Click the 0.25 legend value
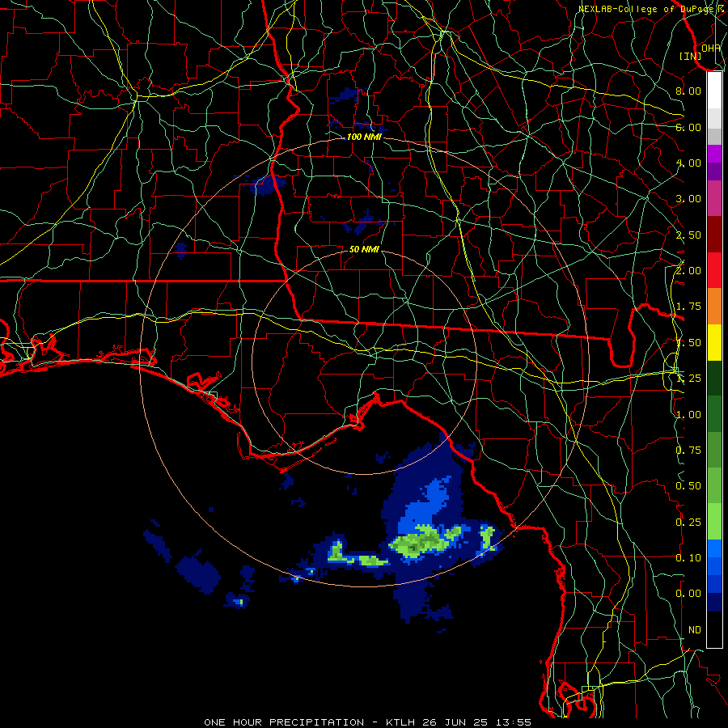Image resolution: width=728 pixels, height=728 pixels. tap(688, 523)
